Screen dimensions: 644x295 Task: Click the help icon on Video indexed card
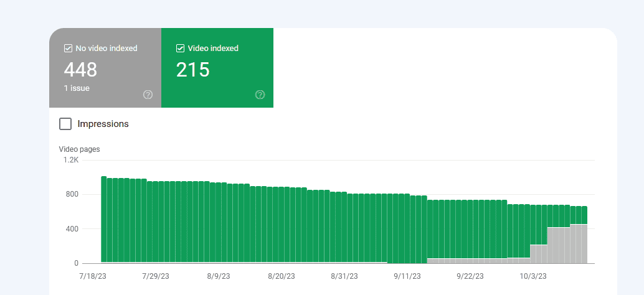tap(260, 95)
